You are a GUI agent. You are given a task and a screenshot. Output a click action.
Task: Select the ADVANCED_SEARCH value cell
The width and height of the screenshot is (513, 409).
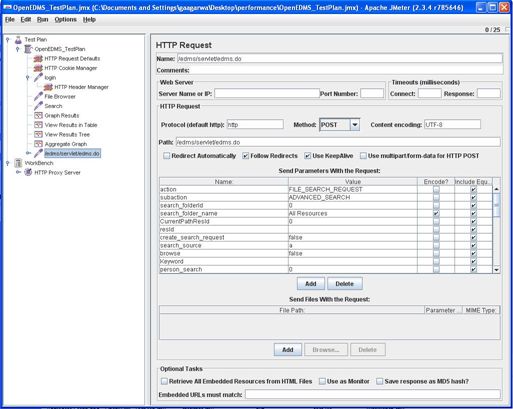pos(353,197)
